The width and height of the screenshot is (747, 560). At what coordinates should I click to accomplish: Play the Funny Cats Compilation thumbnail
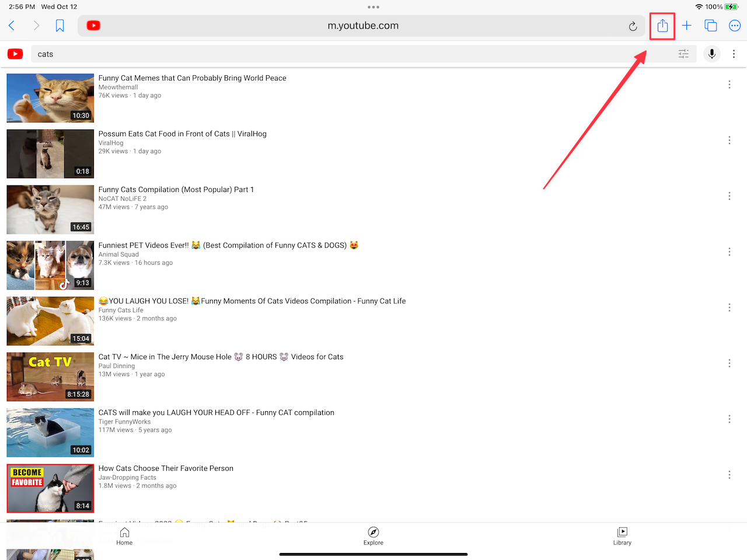click(50, 209)
